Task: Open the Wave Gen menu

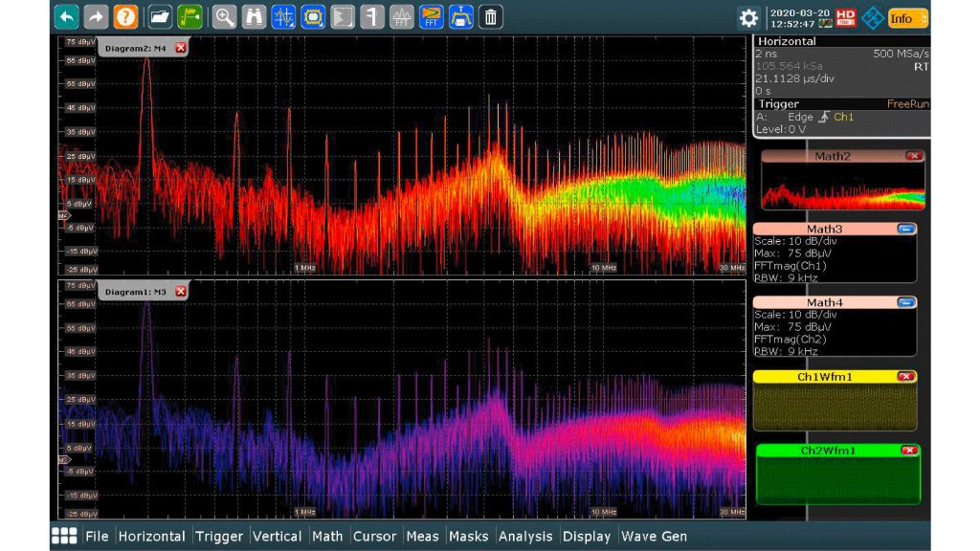Action: pos(654,537)
